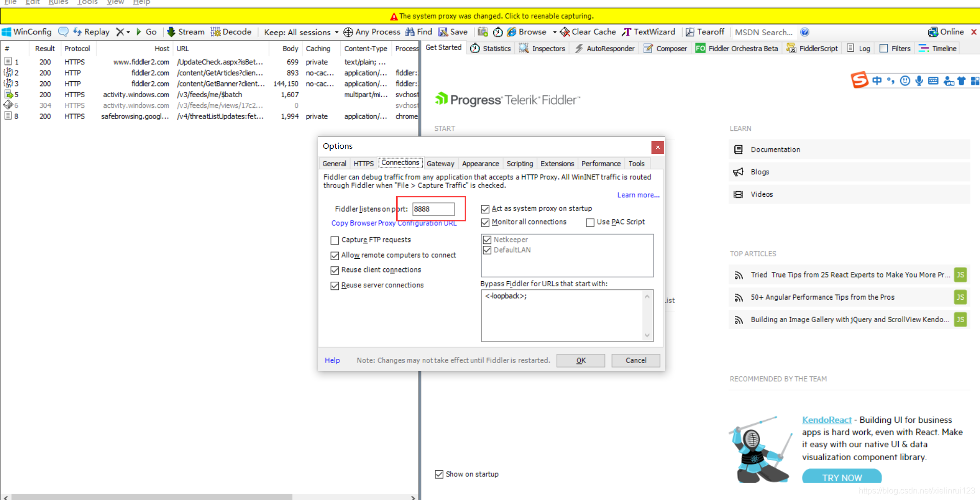The width and height of the screenshot is (980, 500).
Task: Open the Documentation link
Action: click(849, 150)
